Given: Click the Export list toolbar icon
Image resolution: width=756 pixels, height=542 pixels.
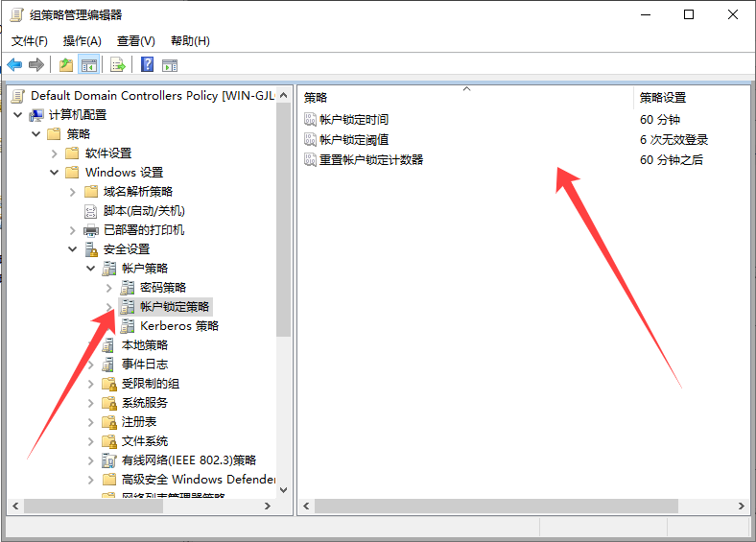Looking at the screenshot, I should [x=118, y=65].
